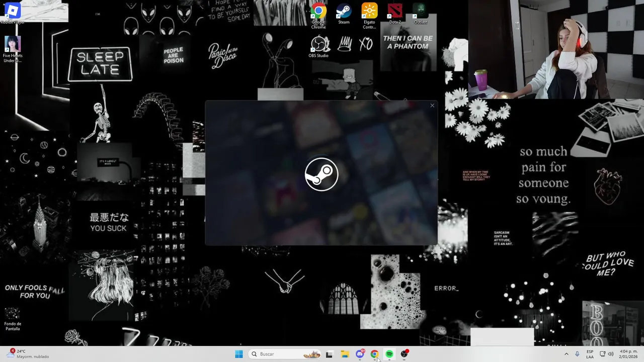Open the Windows Start menu
This screenshot has height=362, width=644.
(x=239, y=354)
